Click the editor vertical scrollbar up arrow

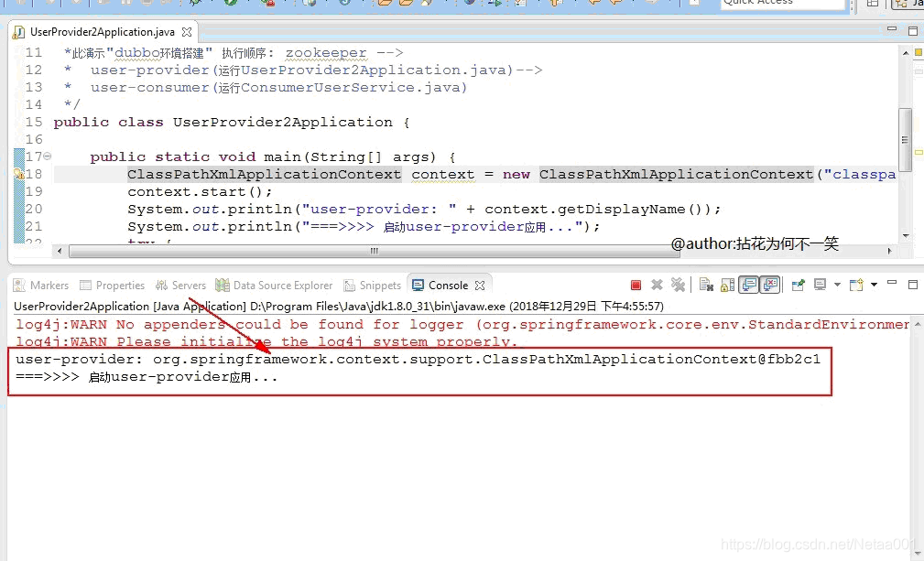pyautogui.click(x=906, y=52)
